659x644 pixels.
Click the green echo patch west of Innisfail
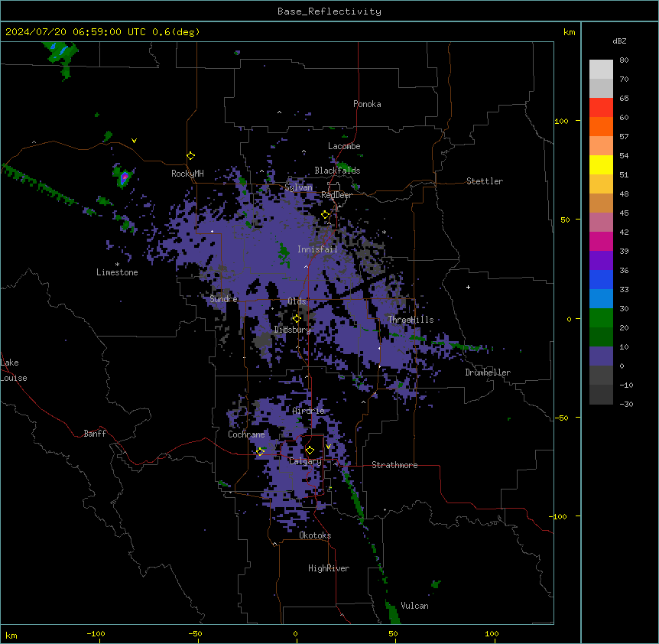coord(284,253)
